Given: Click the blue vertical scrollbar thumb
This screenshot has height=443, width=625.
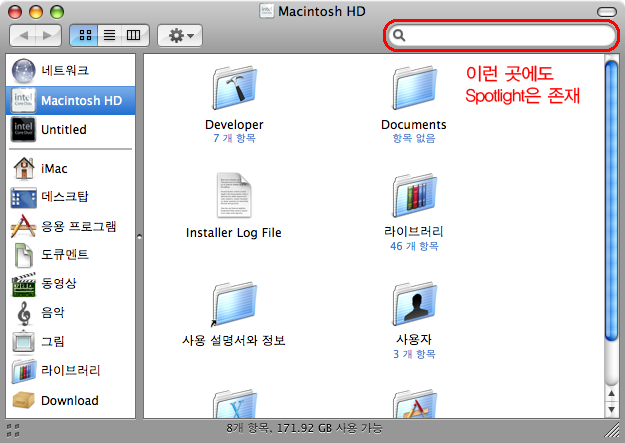Looking at the screenshot, I should (611, 201).
